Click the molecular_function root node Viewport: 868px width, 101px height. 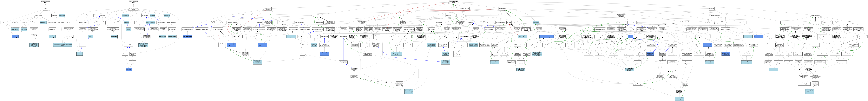pyautogui.click(x=45, y=2)
